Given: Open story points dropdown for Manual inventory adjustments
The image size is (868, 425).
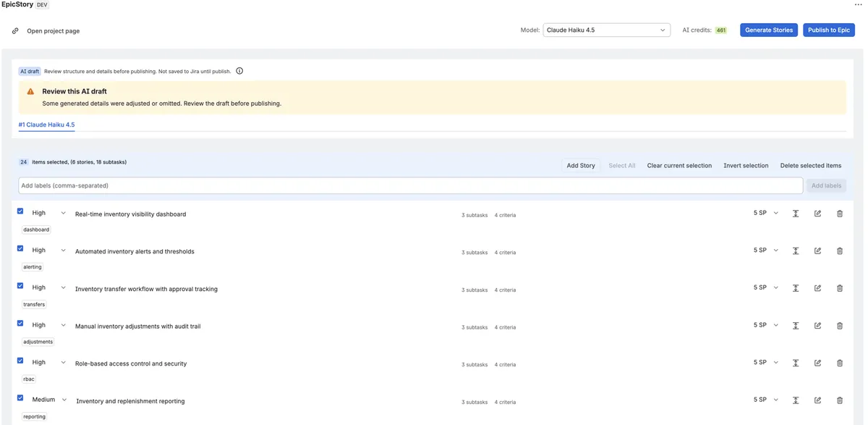Looking at the screenshot, I should click(766, 325).
